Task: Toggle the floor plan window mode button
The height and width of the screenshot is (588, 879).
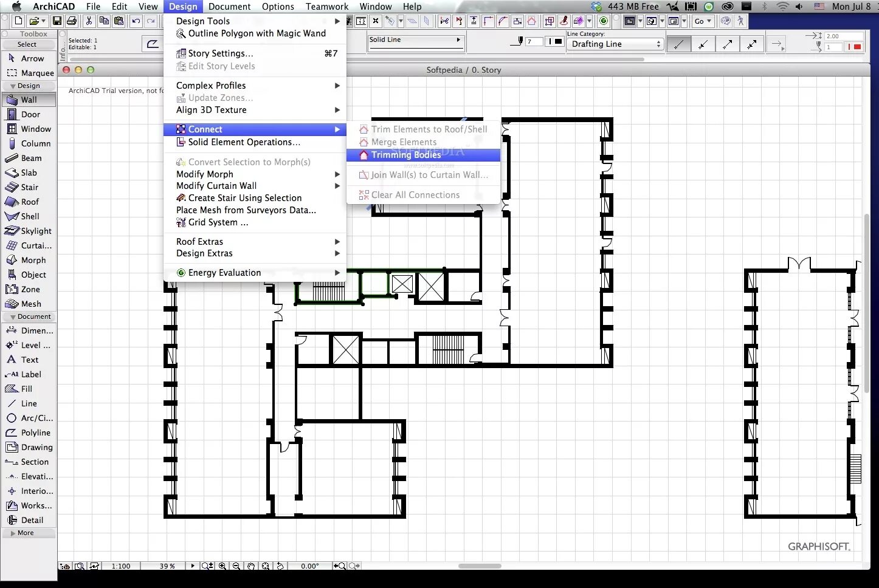Action: (630, 21)
